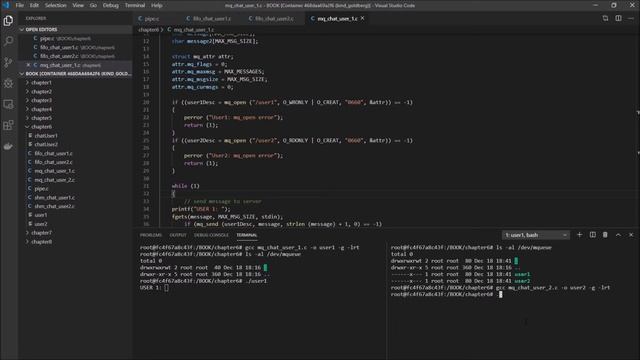Open the Search view in activity bar
Image resolution: width=640 pixels, height=360 pixels.
click(x=8, y=41)
